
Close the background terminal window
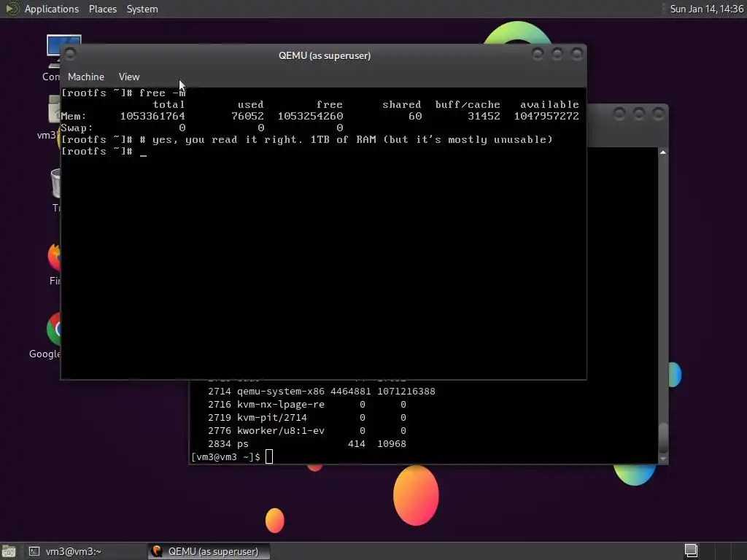pos(658,114)
